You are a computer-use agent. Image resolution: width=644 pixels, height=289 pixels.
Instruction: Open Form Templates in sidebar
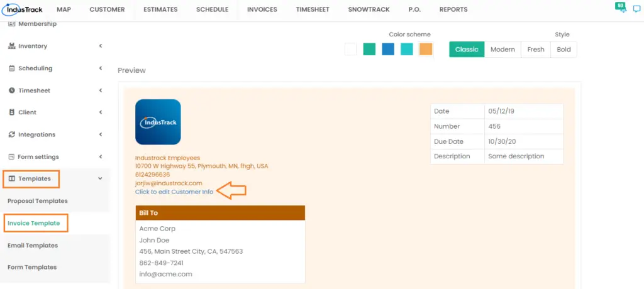tap(32, 267)
